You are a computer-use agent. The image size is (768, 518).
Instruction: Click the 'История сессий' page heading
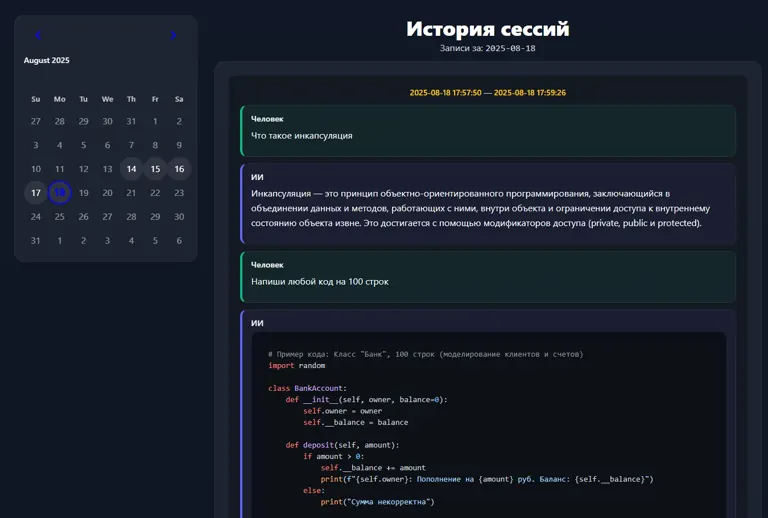point(488,28)
